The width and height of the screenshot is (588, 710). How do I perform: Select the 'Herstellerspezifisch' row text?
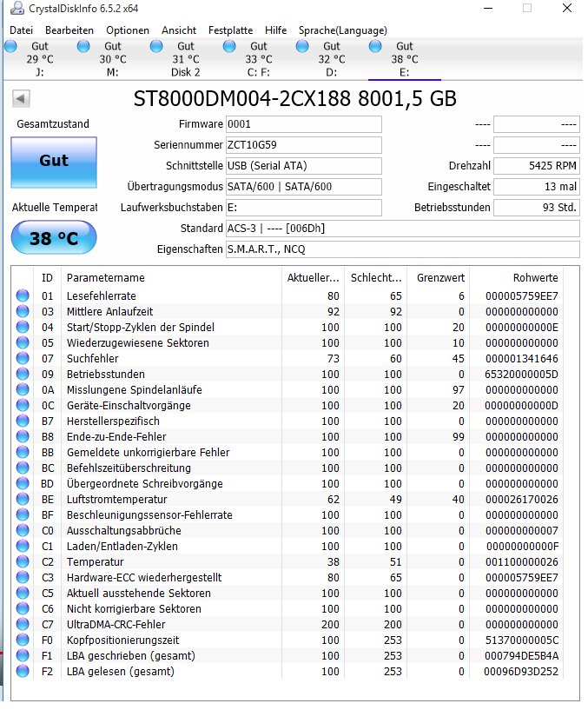(113, 421)
